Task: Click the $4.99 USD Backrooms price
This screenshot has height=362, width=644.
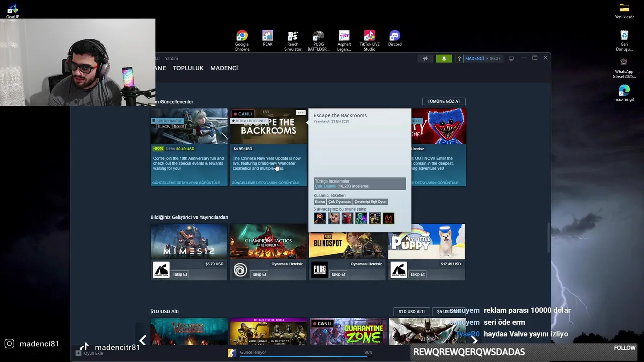Action: click(x=243, y=149)
